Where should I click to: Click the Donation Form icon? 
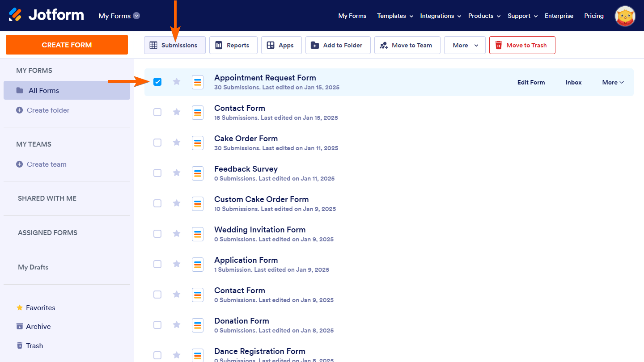198,325
